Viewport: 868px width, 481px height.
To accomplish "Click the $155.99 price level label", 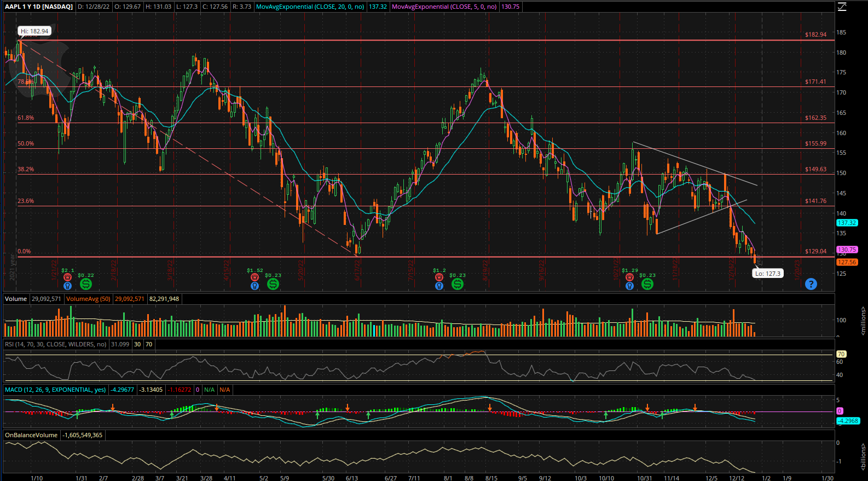I will click(x=815, y=143).
